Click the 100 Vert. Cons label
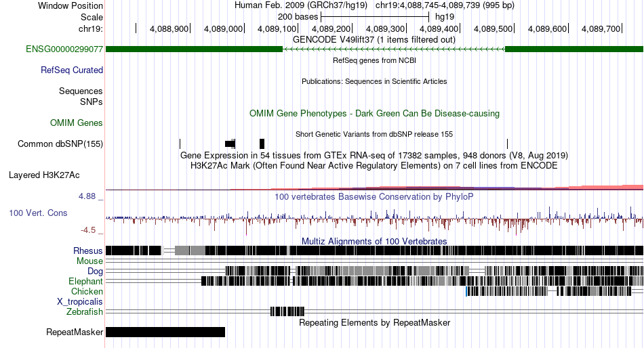The height and width of the screenshot is (348, 644). (38, 213)
